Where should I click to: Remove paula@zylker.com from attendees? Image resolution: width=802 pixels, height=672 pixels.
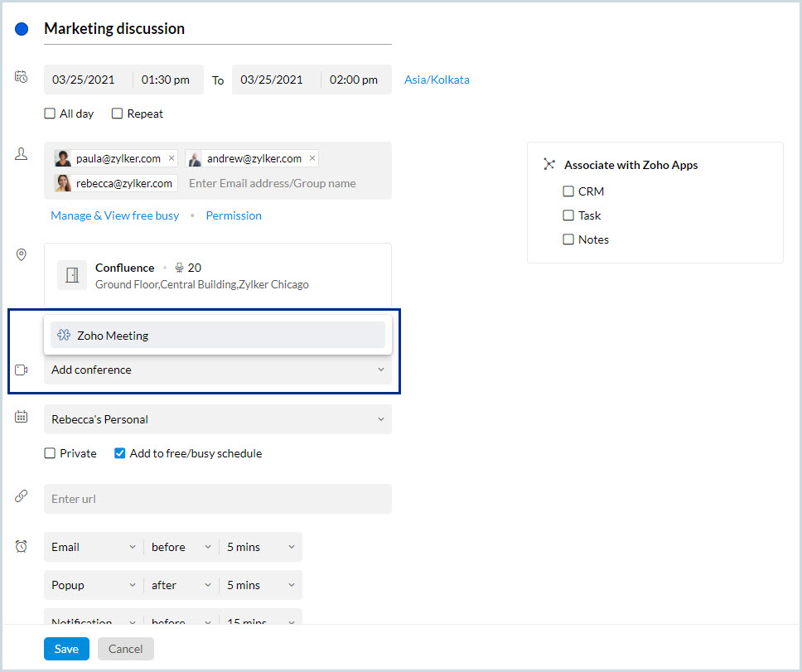point(172,158)
